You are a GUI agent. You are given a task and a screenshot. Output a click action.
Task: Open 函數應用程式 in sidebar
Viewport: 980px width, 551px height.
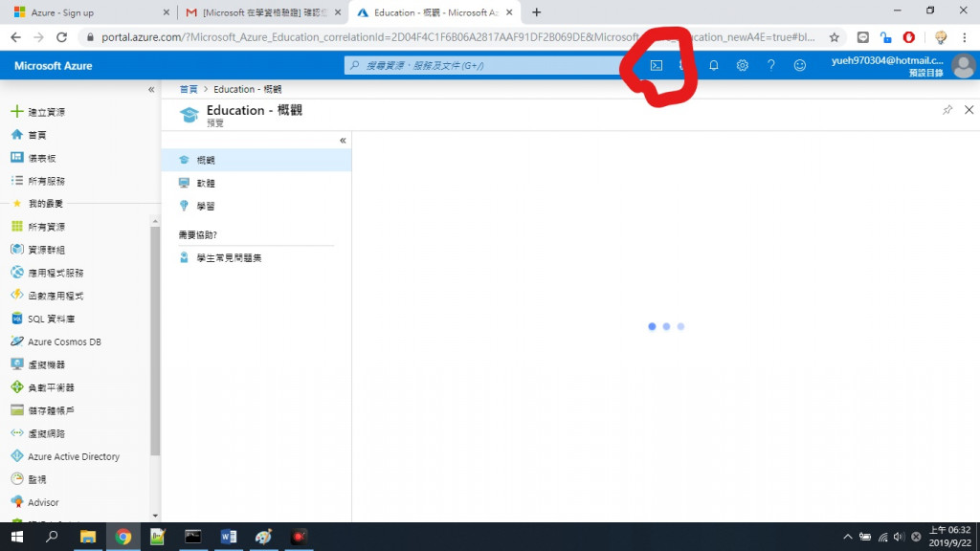tap(56, 296)
